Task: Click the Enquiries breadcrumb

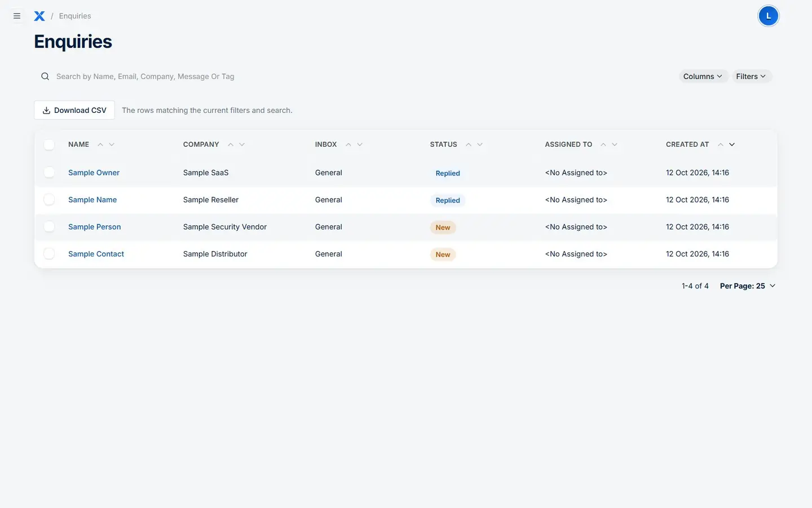Action: tap(75, 16)
